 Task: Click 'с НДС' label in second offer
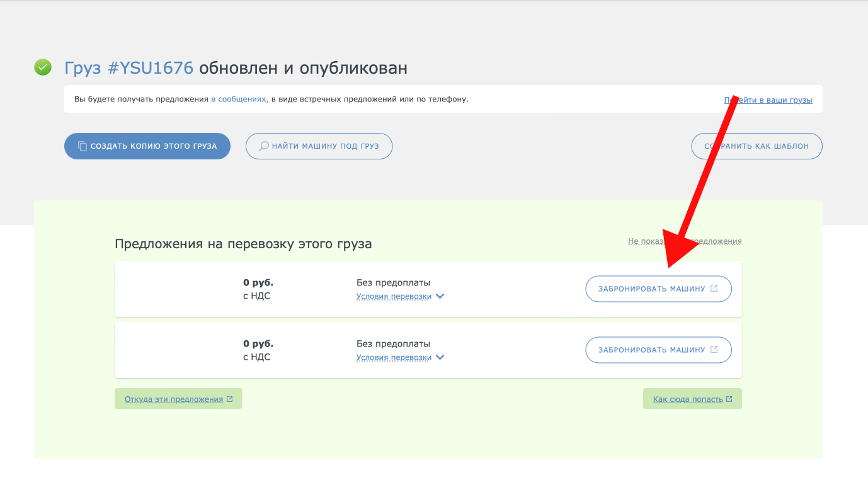click(x=256, y=357)
